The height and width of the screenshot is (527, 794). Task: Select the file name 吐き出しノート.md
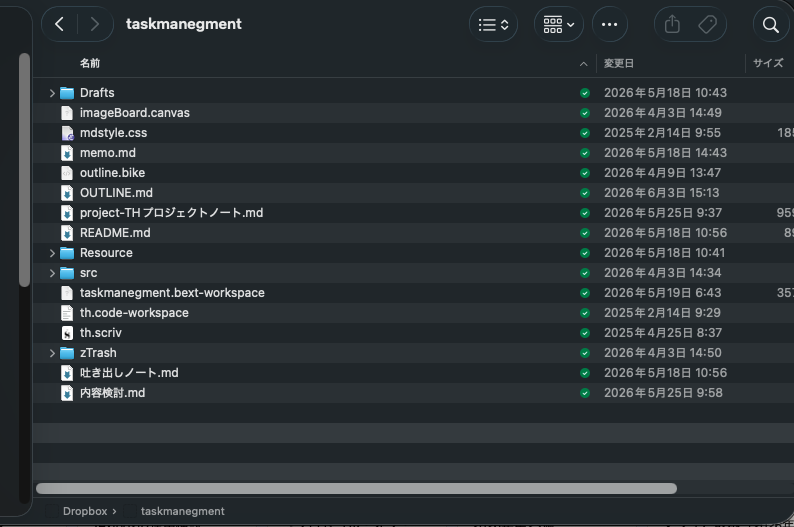129,373
